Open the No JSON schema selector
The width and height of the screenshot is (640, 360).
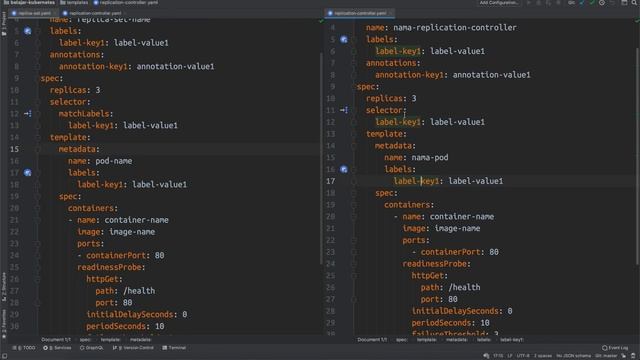[573, 356]
